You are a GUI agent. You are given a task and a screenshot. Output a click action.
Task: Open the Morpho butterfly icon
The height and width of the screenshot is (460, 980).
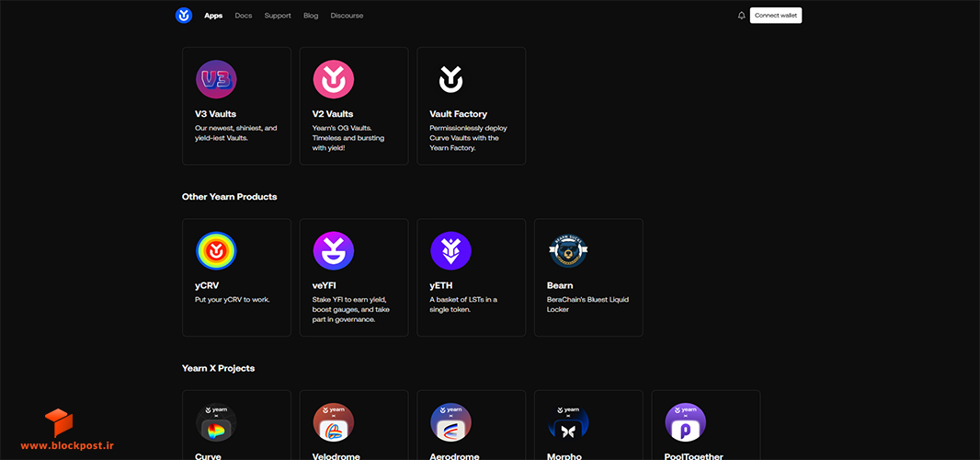[568, 422]
